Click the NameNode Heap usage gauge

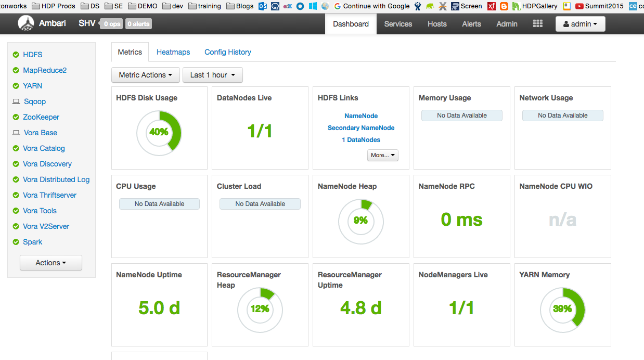tap(360, 222)
